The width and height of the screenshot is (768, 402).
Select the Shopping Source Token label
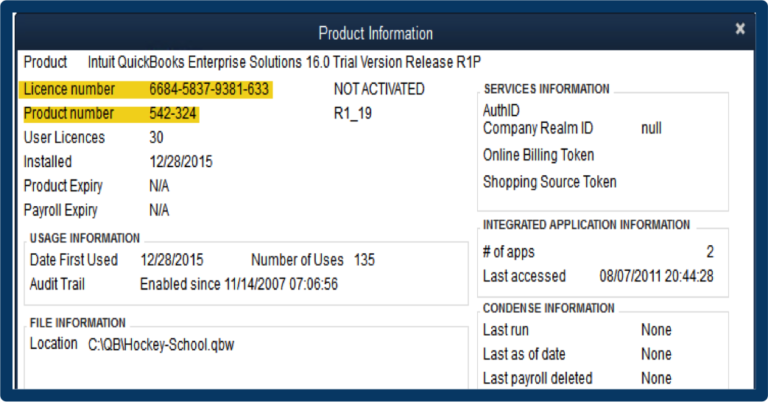[x=549, y=183]
